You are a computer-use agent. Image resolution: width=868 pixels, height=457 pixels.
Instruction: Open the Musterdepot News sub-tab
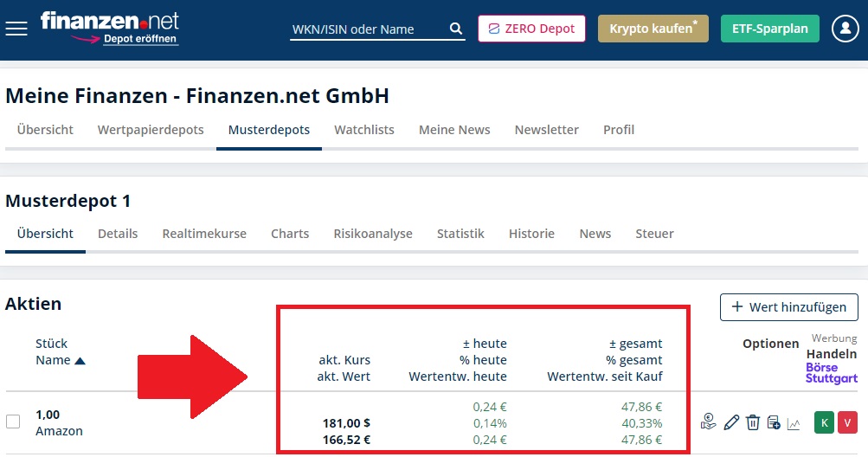[595, 234]
